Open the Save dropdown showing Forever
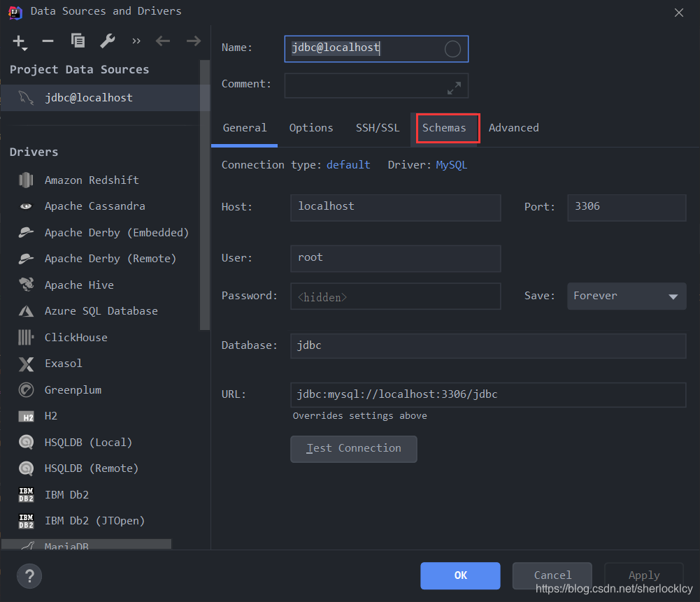 tap(627, 296)
